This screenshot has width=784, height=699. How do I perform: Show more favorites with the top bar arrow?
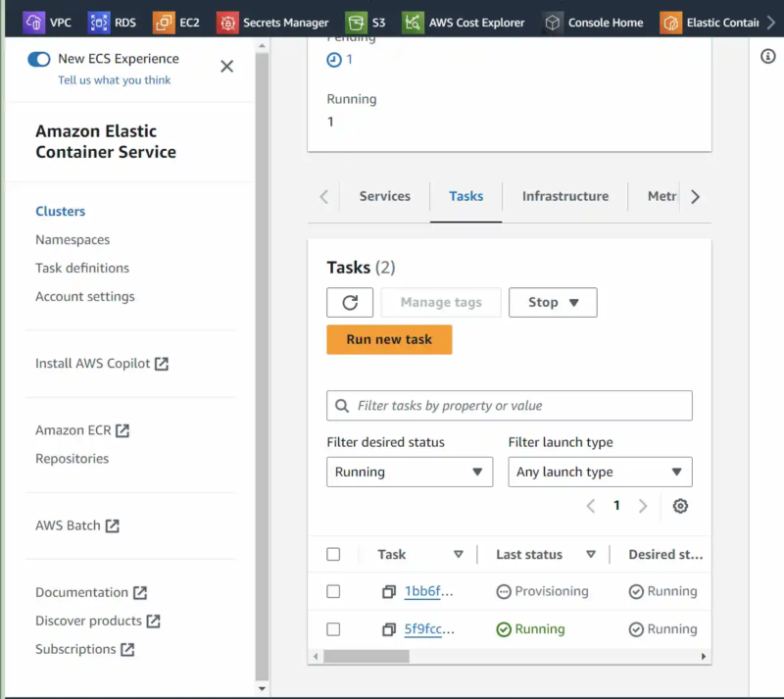point(771,23)
